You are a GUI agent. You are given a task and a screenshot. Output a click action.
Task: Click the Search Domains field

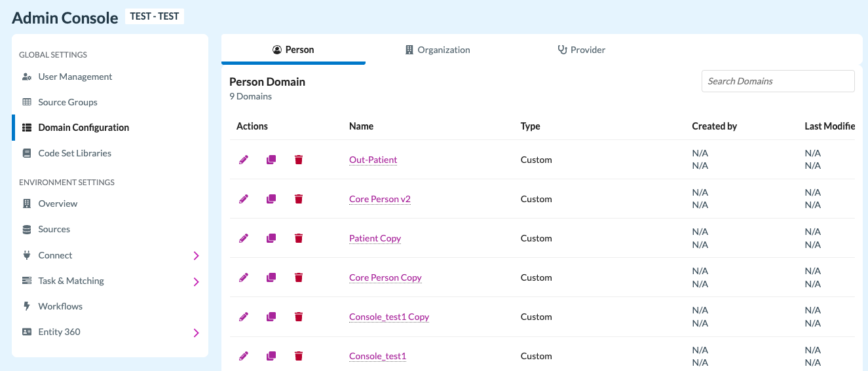778,81
